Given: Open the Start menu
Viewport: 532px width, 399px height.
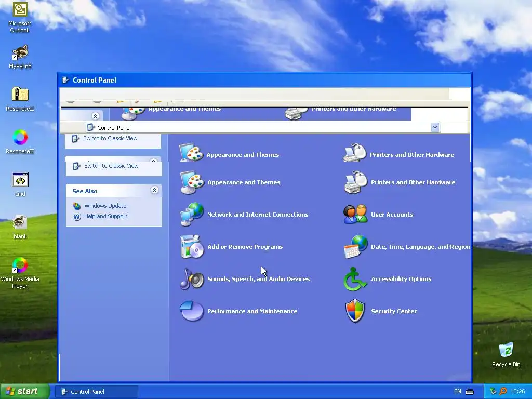Looking at the screenshot, I should (x=24, y=391).
